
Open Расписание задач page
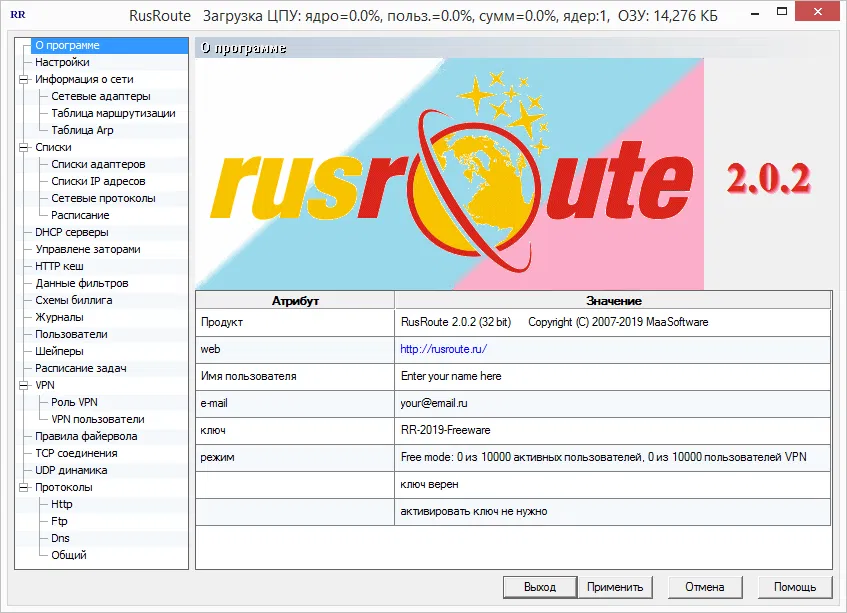[x=80, y=368]
